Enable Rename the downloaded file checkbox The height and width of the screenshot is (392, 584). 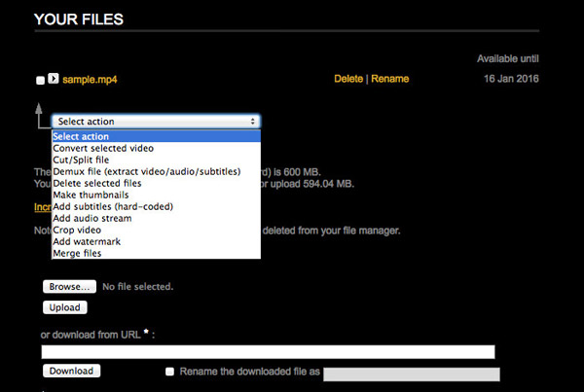tap(170, 372)
